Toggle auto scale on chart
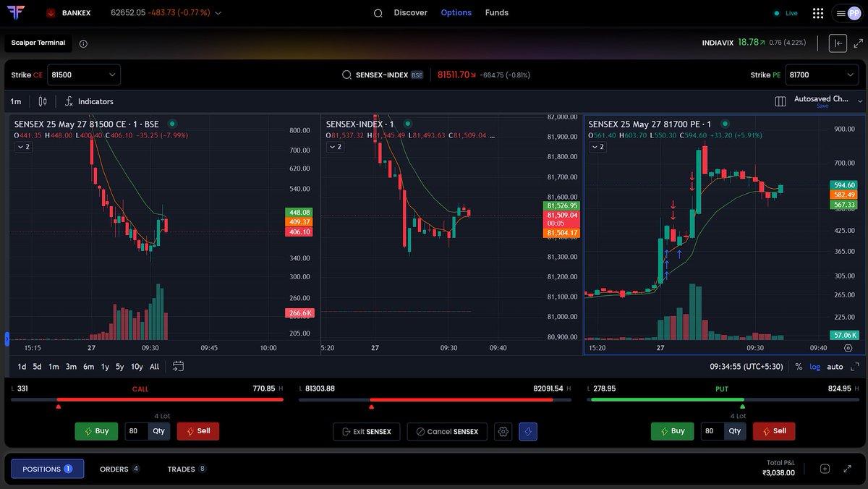The image size is (868, 489). click(x=835, y=367)
